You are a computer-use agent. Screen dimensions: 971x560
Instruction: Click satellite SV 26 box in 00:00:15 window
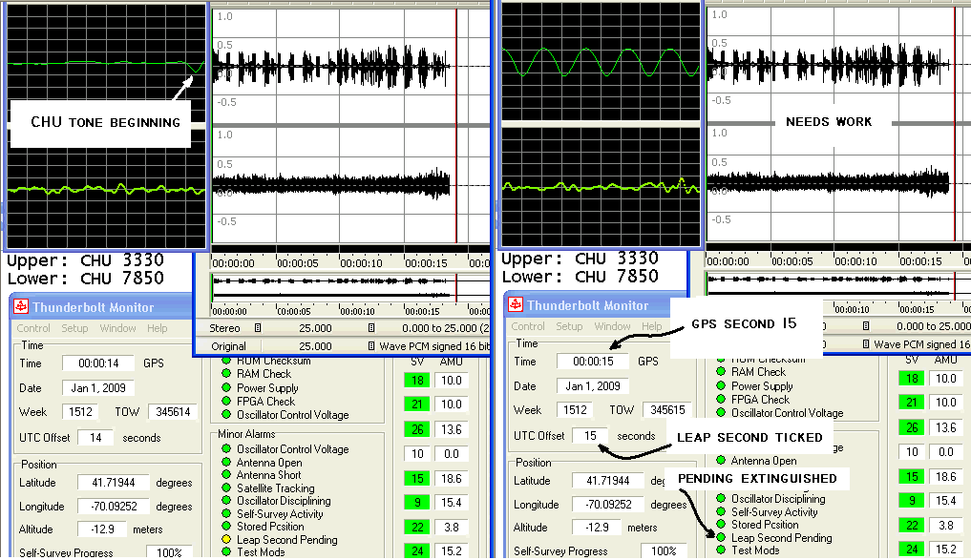coord(912,427)
